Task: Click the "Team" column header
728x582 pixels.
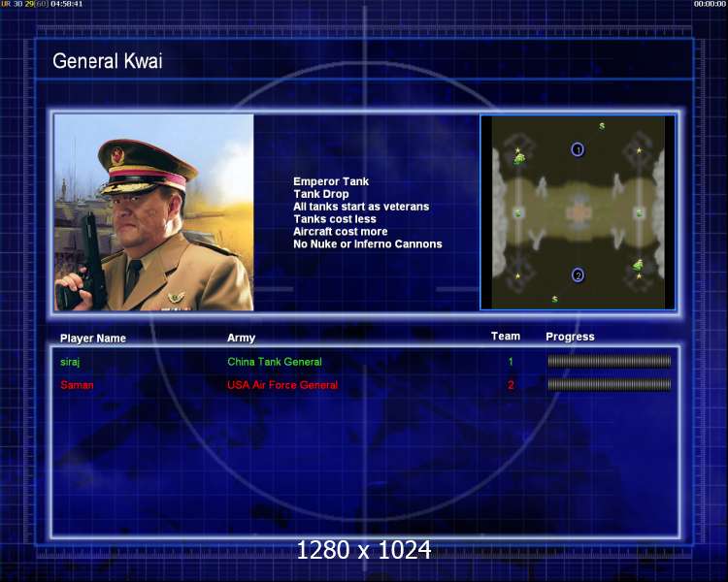Action: click(x=506, y=337)
